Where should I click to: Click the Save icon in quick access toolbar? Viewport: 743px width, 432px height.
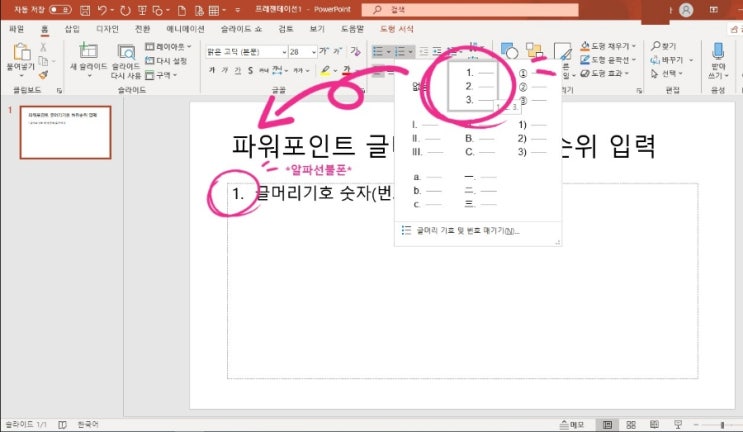[x=85, y=10]
